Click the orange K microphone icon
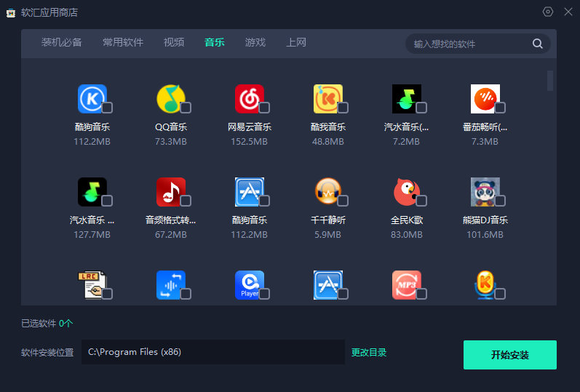This screenshot has width=580, height=392. tap(485, 285)
